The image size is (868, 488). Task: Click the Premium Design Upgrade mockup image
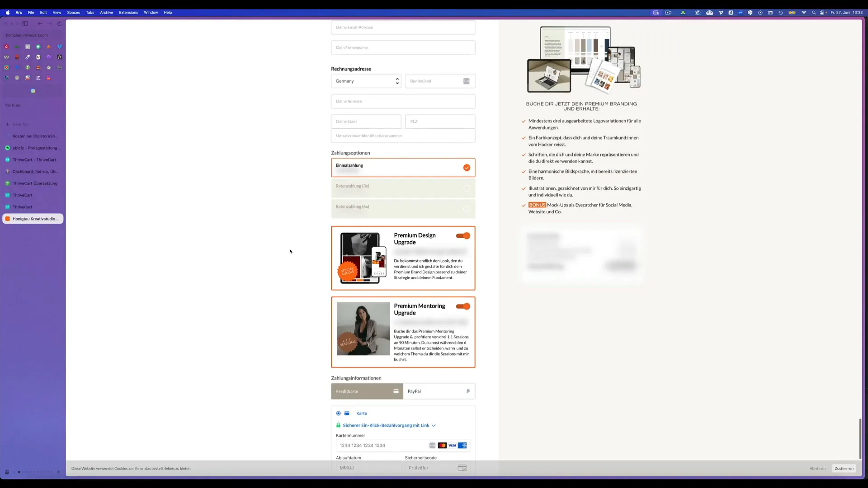(x=362, y=258)
